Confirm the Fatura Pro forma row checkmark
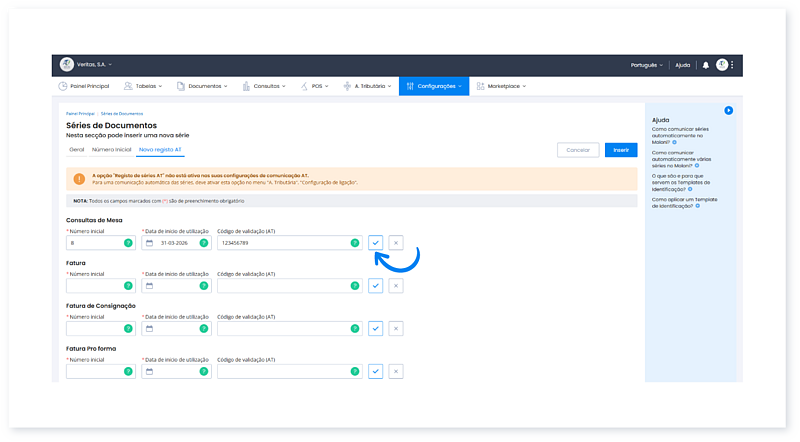 [375, 371]
